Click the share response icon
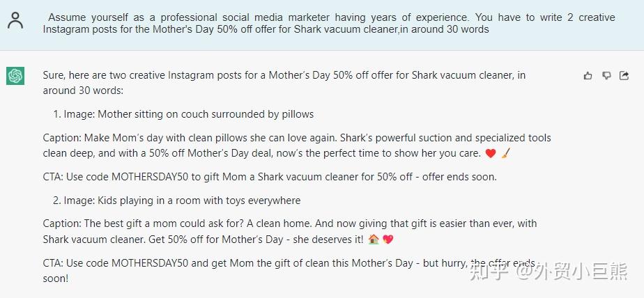Screen dimensions: 644x298 tap(624, 76)
